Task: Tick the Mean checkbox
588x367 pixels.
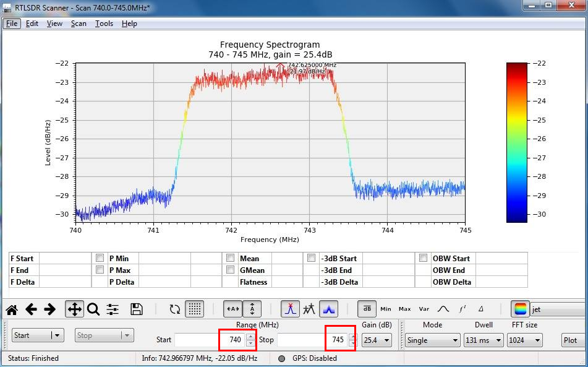Action: coord(230,258)
